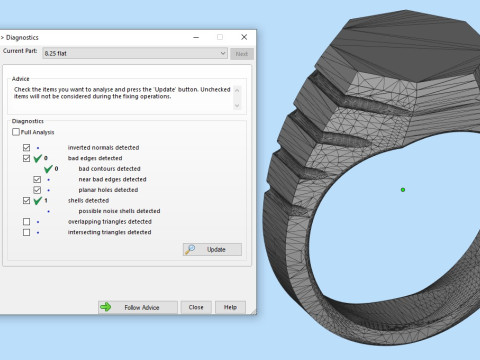Click green checkmark beside bad edges detected
Screen dimensions: 480x360
[x=38, y=158]
